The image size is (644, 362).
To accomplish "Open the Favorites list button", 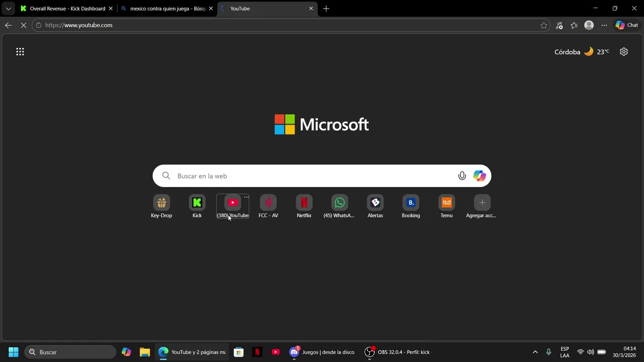I will [x=574, y=25].
